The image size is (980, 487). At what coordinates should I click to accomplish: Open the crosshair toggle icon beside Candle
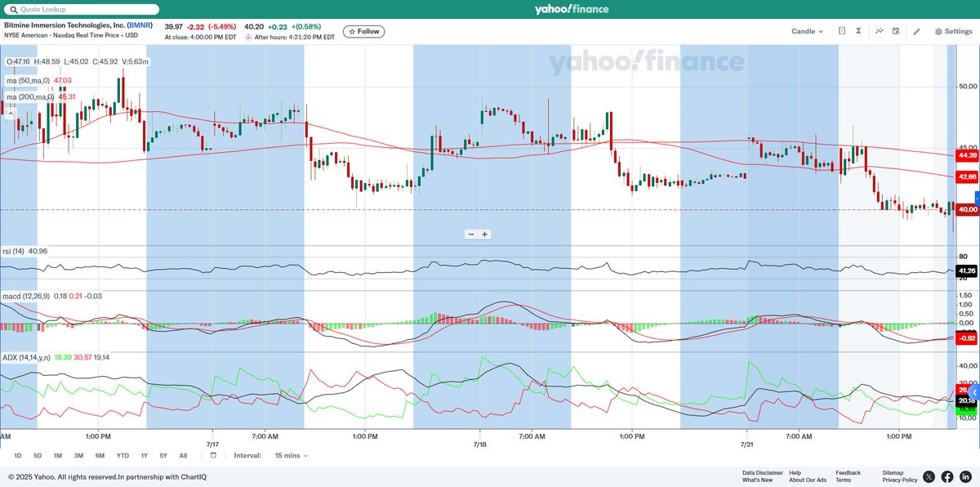point(842,31)
